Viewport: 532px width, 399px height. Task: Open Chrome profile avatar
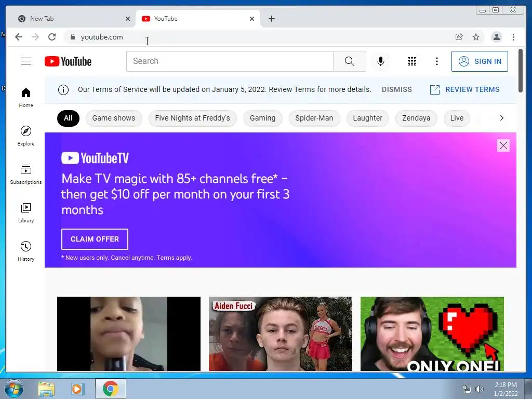point(496,37)
